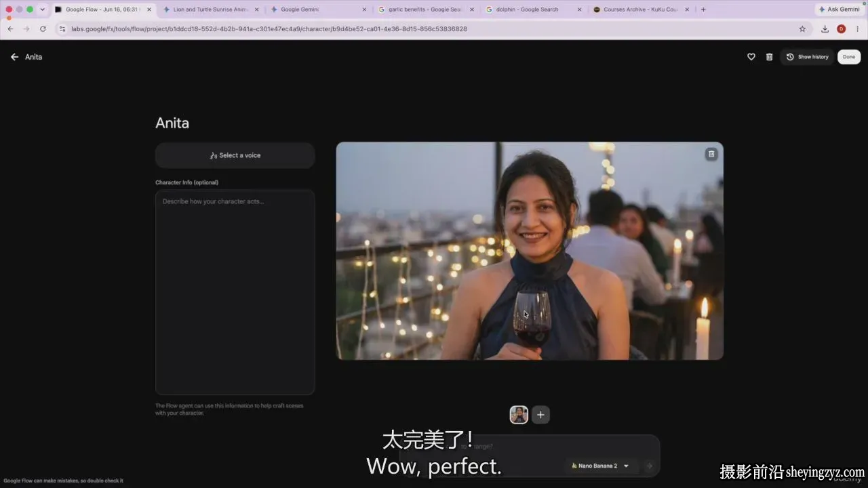View site information icon in address bar

pos(62,29)
